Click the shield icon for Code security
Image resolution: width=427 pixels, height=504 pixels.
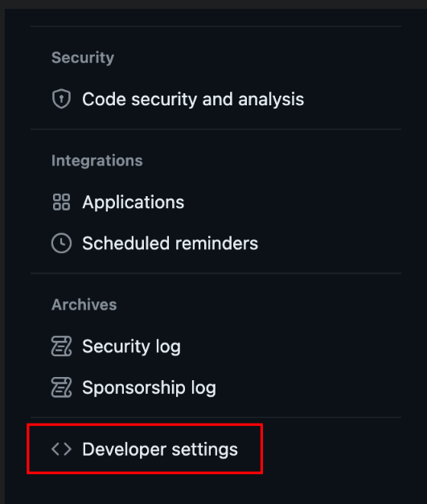[61, 99]
